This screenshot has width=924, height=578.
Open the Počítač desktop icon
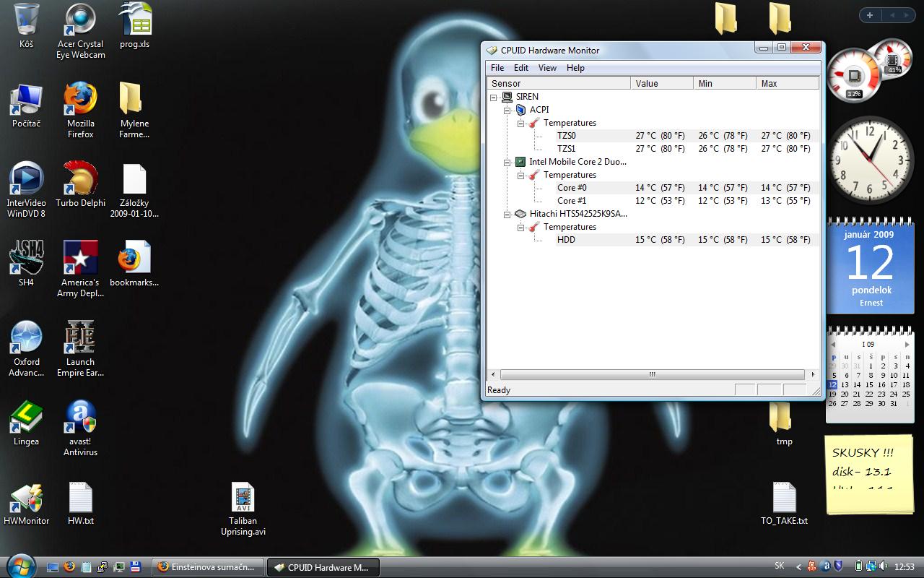point(26,106)
